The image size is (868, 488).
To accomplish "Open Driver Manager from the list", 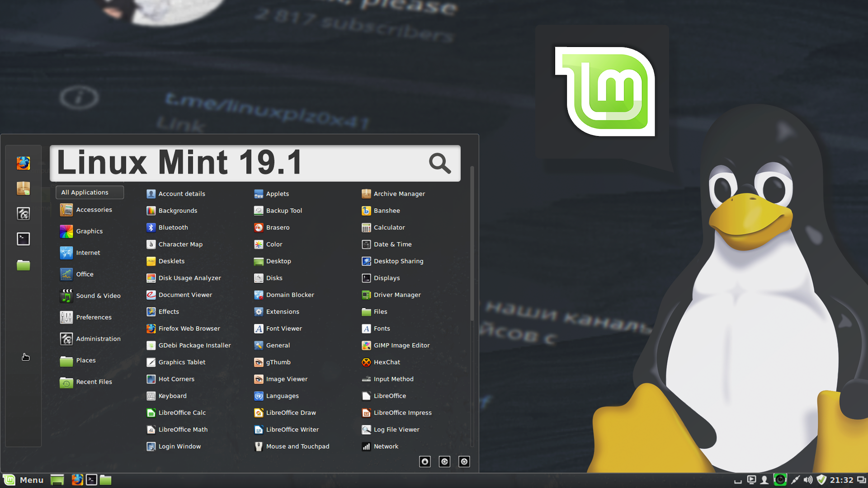I will (x=397, y=295).
